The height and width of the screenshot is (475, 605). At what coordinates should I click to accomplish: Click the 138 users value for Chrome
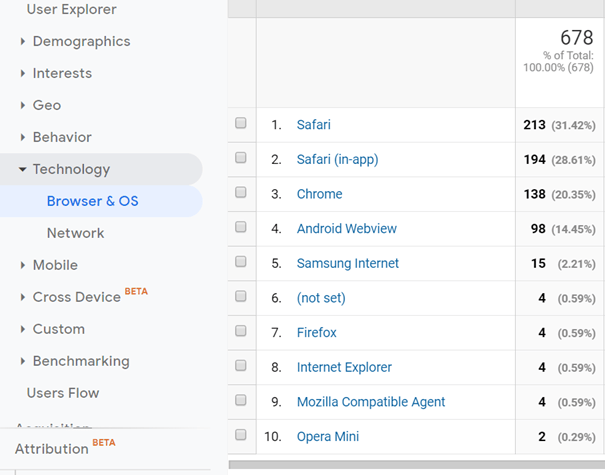534,194
